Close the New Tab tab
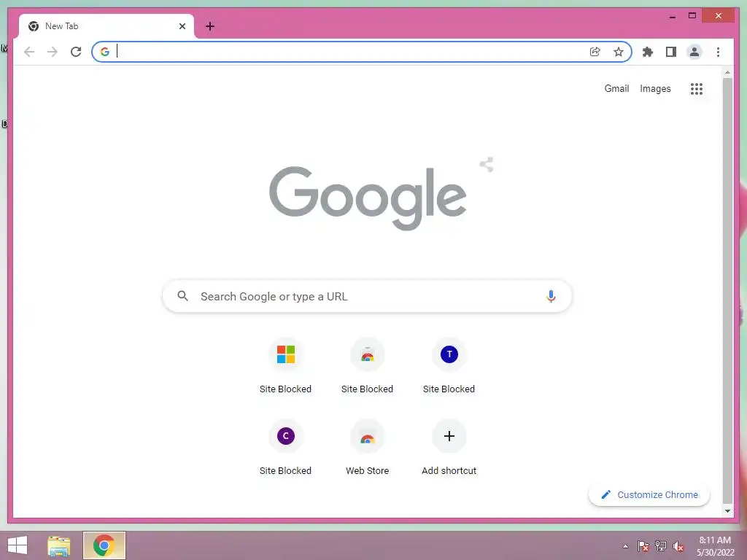This screenshot has height=560, width=747. (182, 26)
